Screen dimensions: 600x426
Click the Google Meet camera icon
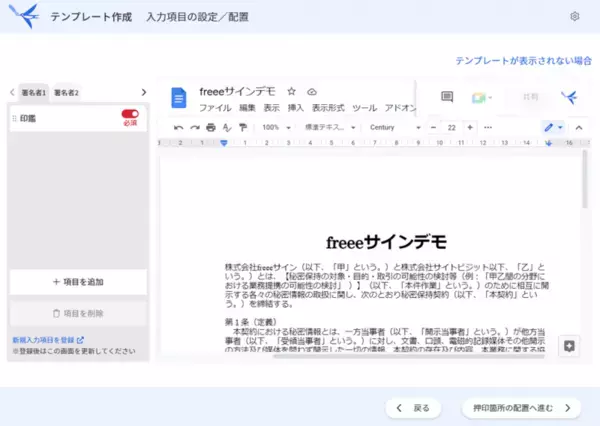[x=479, y=97]
